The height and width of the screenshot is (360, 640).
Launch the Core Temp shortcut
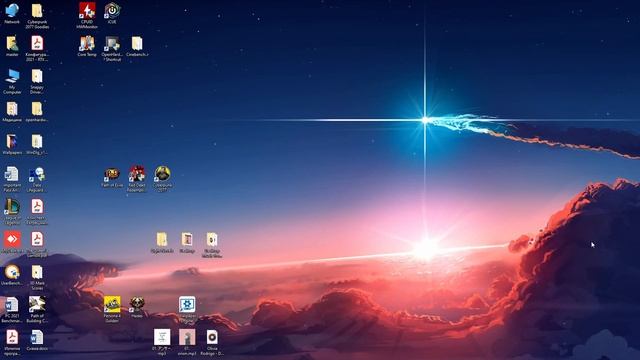tap(87, 46)
